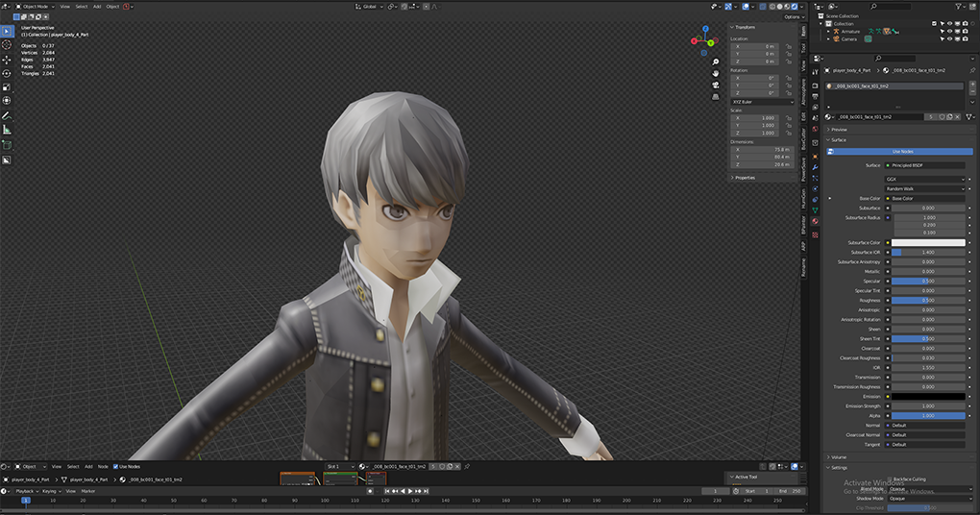
Task: Switch perspective/orthographic grid icon
Action: click(716, 96)
